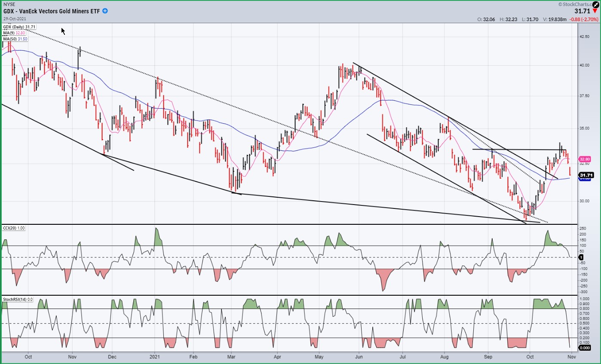Click the 2021 label on the time axis
This screenshot has width=601, height=364.
tap(155, 356)
